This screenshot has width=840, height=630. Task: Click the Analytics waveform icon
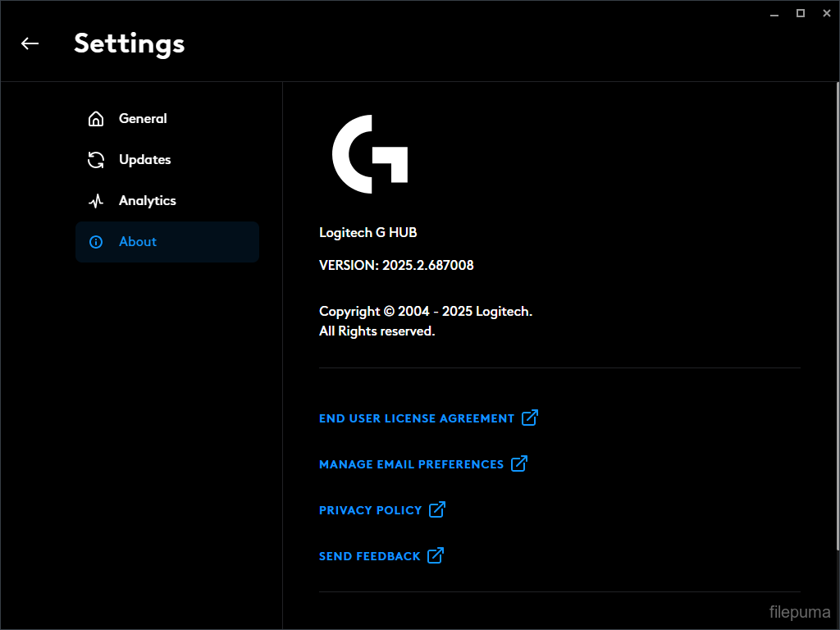click(96, 200)
